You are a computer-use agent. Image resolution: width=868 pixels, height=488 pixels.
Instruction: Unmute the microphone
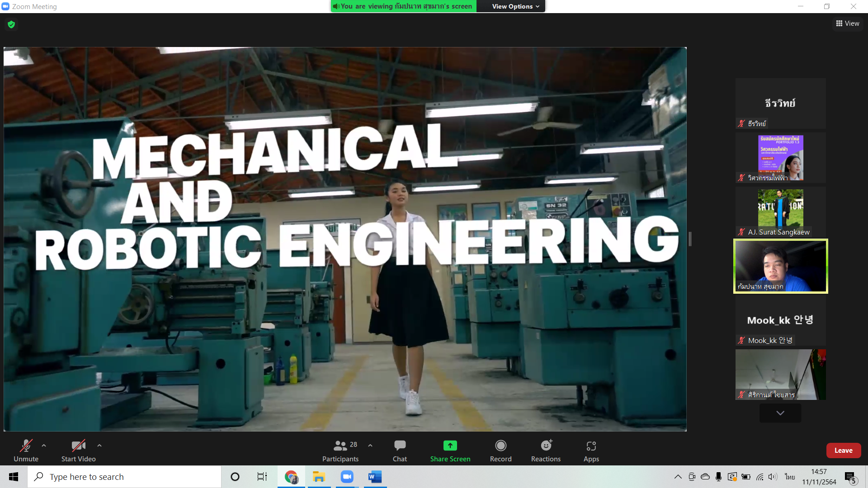pyautogui.click(x=26, y=450)
